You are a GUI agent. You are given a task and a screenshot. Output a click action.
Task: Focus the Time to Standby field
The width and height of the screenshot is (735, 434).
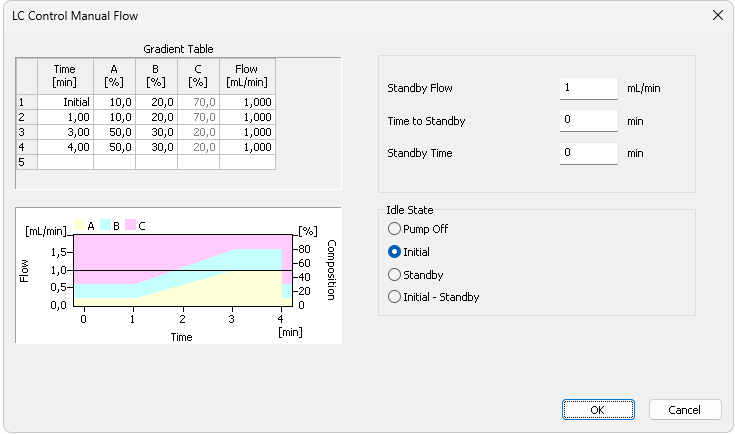click(588, 120)
